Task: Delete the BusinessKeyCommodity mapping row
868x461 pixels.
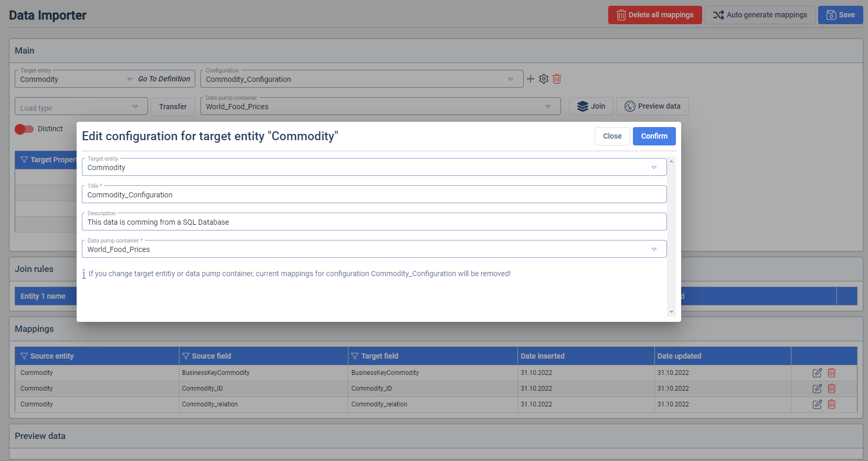Action: pyautogui.click(x=832, y=373)
